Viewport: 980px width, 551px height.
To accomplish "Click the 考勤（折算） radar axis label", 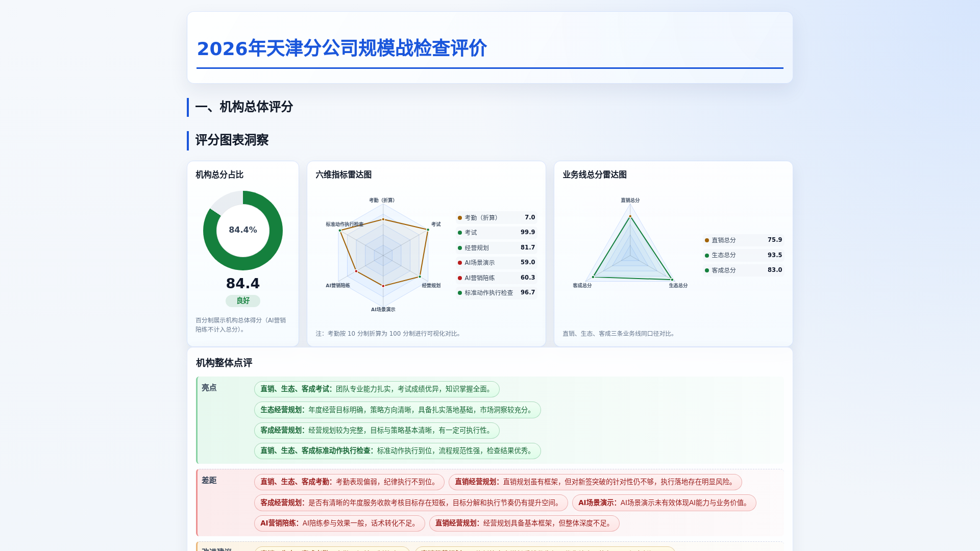I will click(382, 201).
